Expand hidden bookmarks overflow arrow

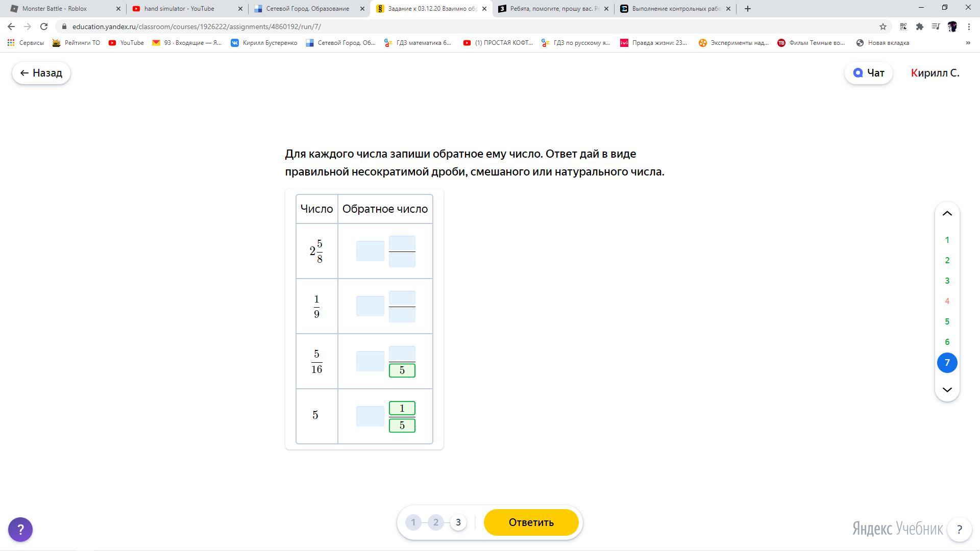pyautogui.click(x=968, y=43)
